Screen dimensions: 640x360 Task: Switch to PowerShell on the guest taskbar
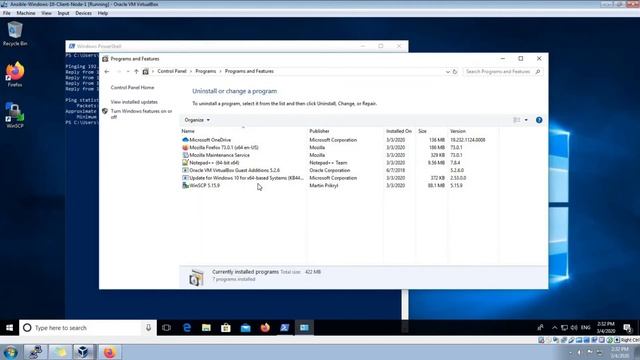click(x=284, y=328)
